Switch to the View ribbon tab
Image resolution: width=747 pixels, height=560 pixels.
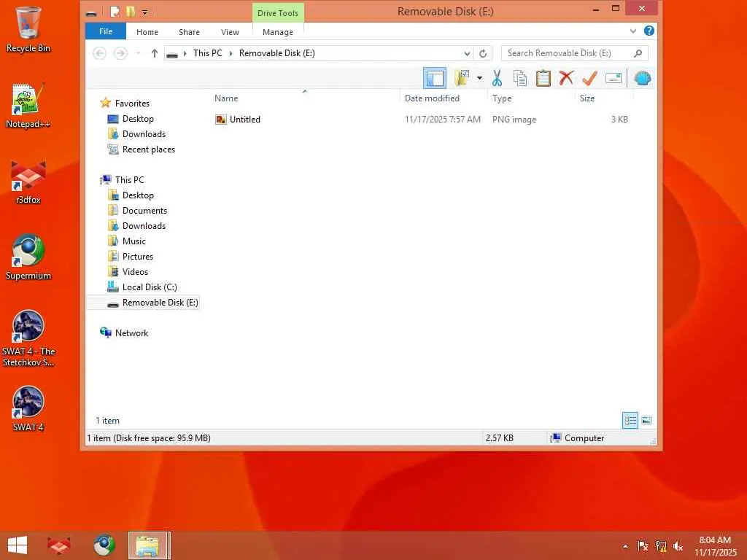230,32
